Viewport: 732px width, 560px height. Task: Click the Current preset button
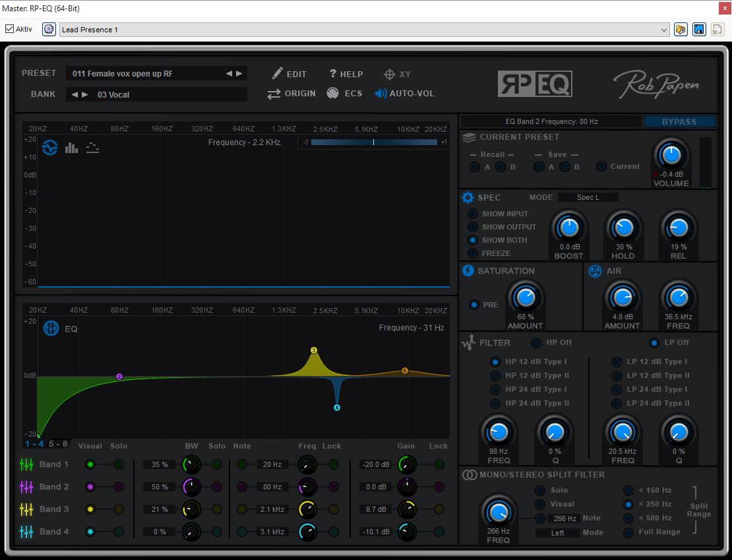[x=601, y=166]
